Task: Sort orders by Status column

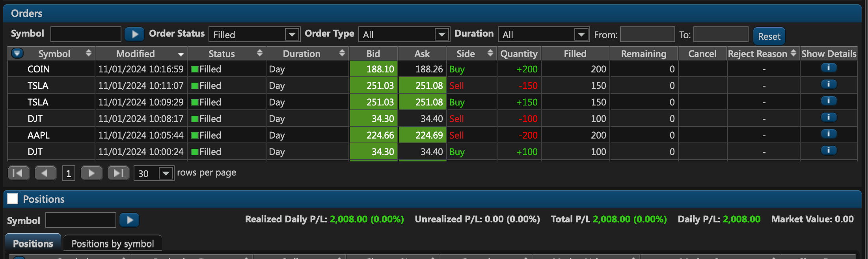Action: tap(259, 53)
